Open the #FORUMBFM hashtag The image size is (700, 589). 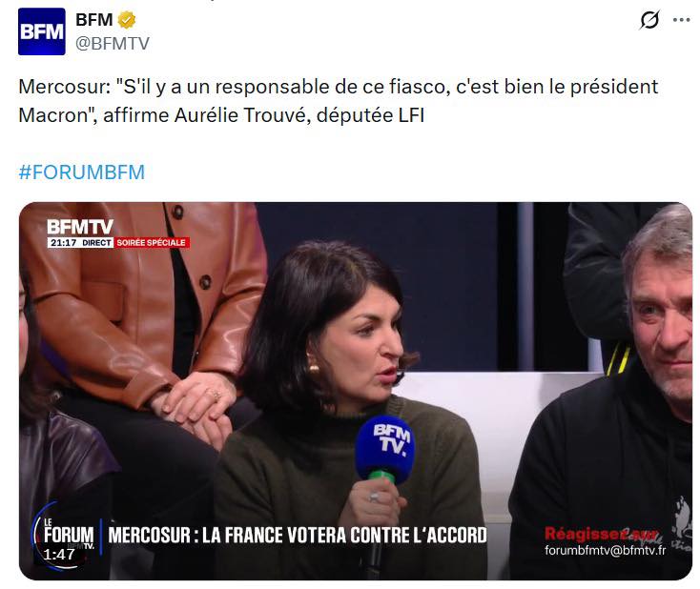pyautogui.click(x=82, y=173)
